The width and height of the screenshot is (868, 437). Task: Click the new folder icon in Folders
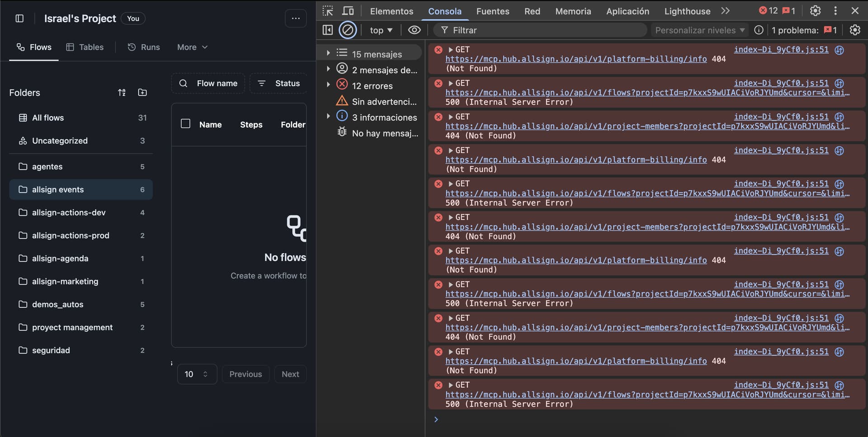142,93
